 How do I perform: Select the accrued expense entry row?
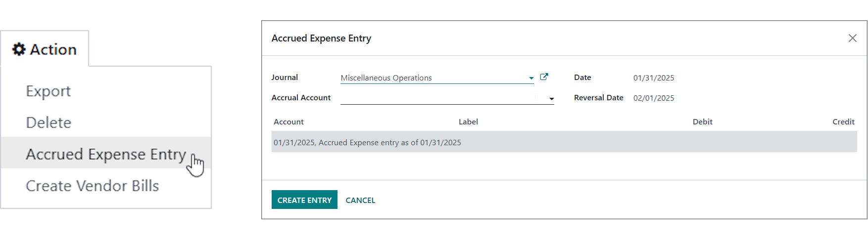pyautogui.click(x=564, y=142)
